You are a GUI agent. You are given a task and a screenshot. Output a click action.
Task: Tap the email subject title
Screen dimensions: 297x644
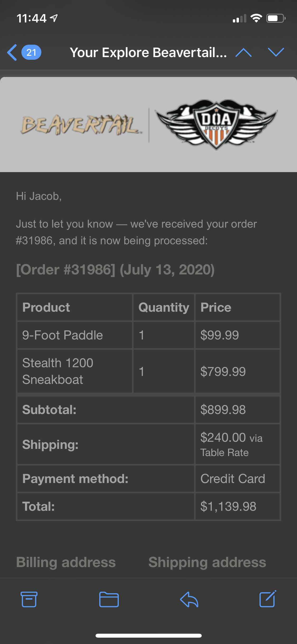pyautogui.click(x=148, y=52)
